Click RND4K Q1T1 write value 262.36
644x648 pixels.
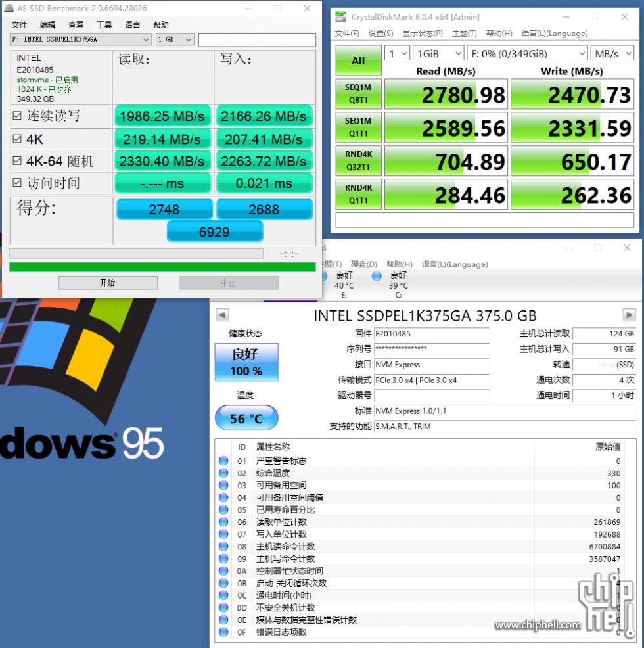click(x=572, y=195)
